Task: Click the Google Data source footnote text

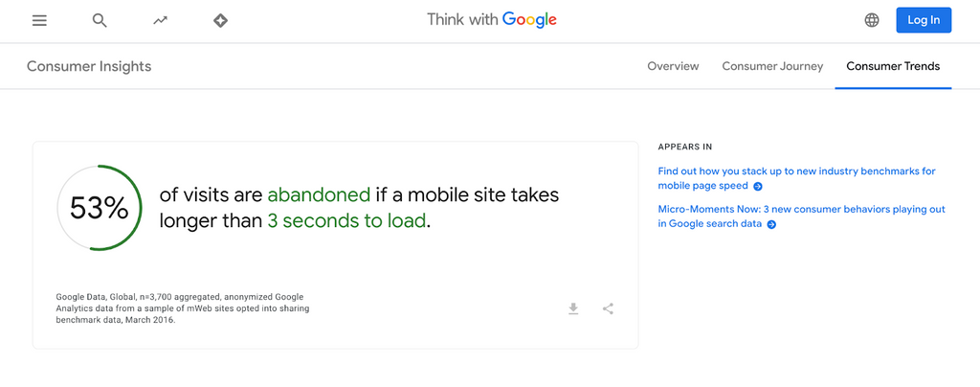Action: click(x=183, y=308)
